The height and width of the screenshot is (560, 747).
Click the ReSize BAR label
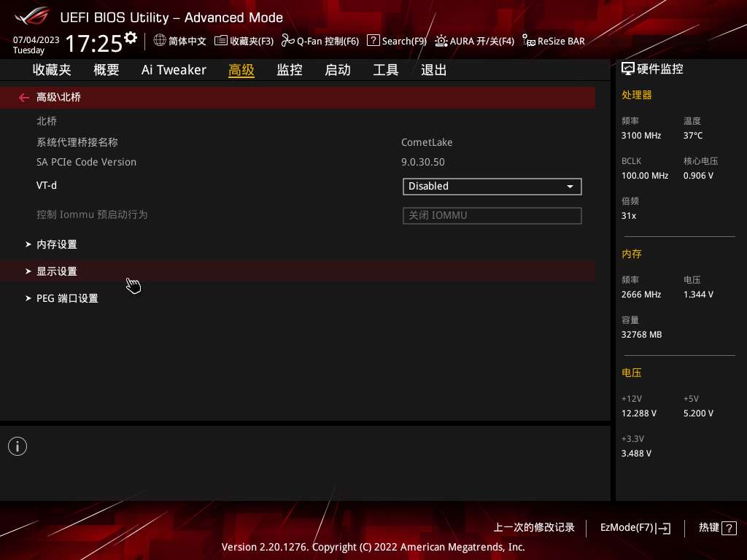tap(561, 41)
